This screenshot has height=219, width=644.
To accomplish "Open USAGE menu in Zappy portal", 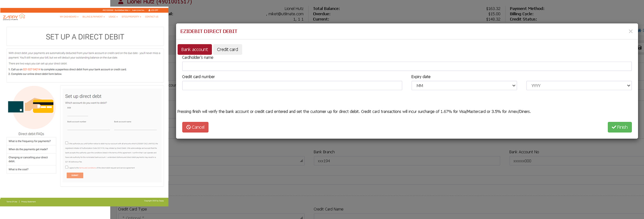I will point(113,17).
